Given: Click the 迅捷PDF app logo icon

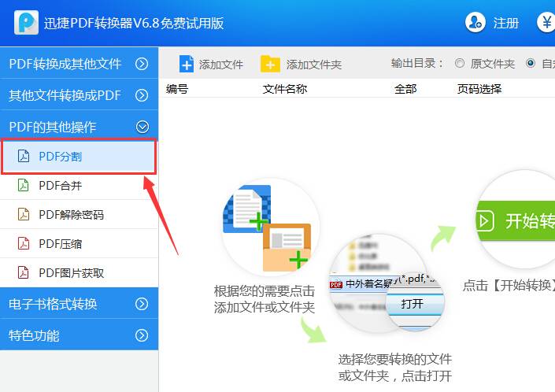Looking at the screenshot, I should [x=26, y=23].
